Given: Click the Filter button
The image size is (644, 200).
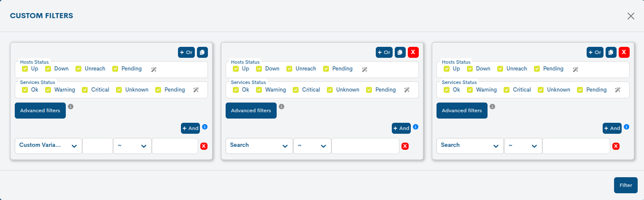Looking at the screenshot, I should 625,185.
